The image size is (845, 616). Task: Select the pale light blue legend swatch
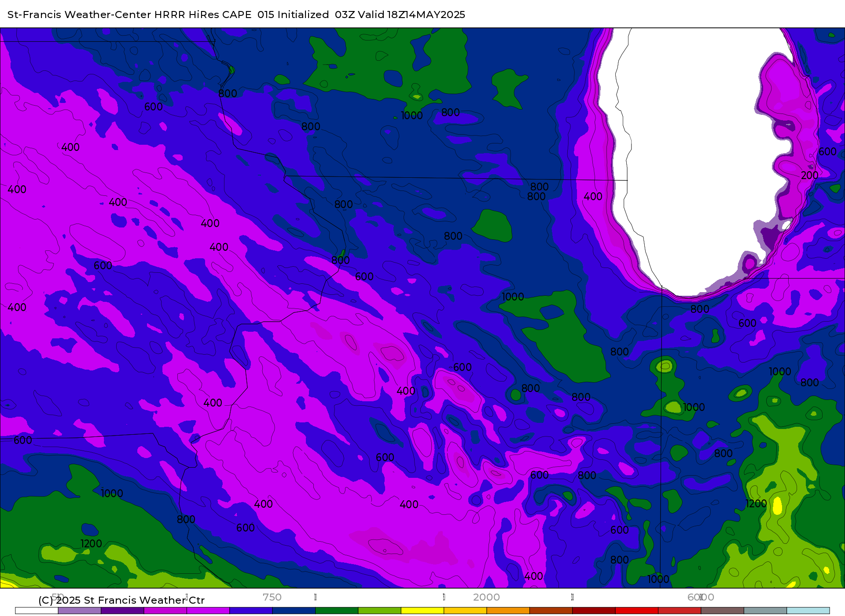click(x=808, y=611)
